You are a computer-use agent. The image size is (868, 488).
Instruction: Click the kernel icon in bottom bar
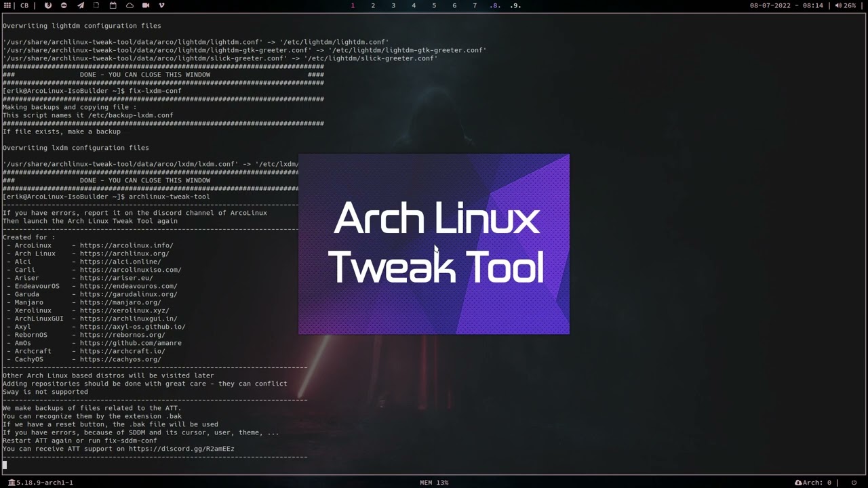click(x=12, y=483)
